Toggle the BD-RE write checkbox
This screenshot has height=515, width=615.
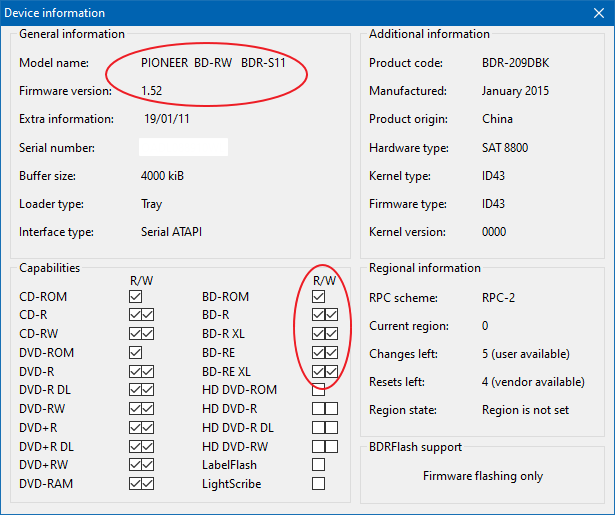click(x=331, y=352)
